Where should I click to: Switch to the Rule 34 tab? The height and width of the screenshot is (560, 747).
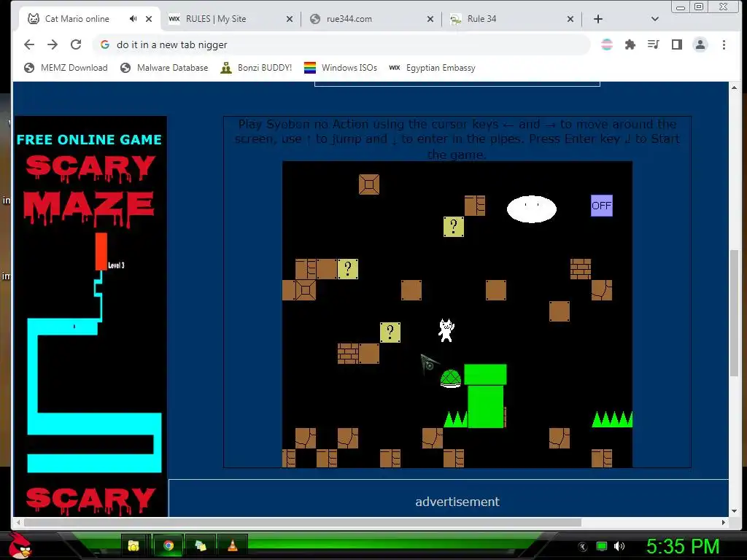click(481, 19)
